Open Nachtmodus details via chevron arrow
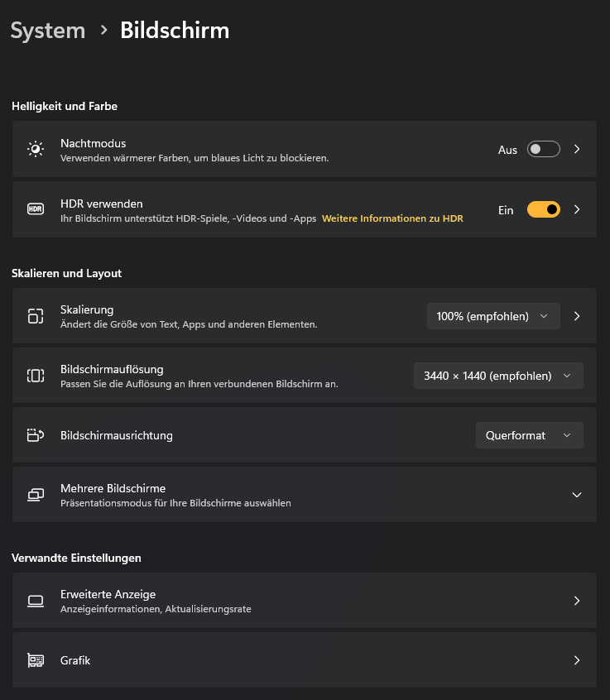The width and height of the screenshot is (610, 700). (577, 150)
